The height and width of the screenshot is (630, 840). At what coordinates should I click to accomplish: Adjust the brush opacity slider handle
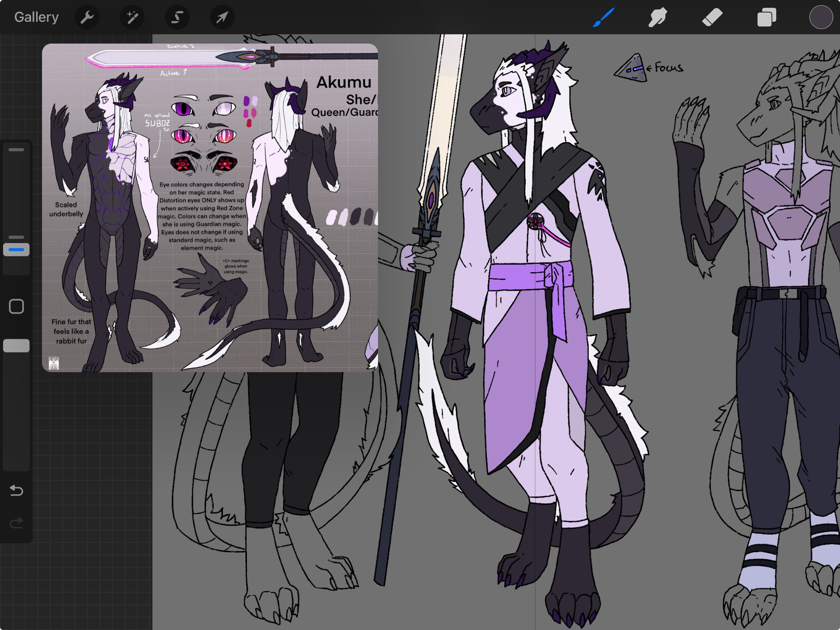point(16,345)
